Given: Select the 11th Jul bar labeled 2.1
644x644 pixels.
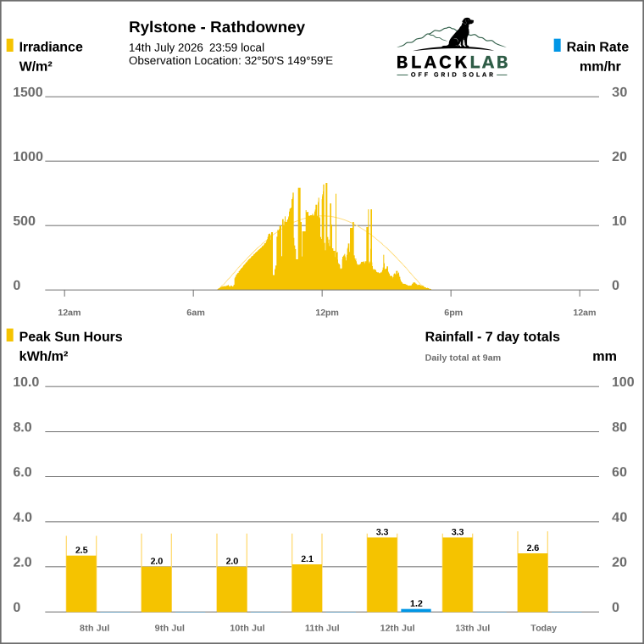Looking at the screenshot, I should (x=307, y=588).
